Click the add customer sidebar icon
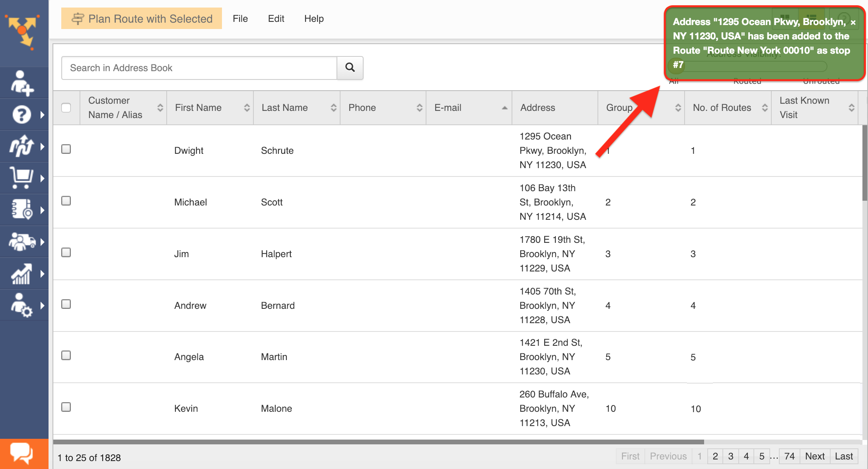This screenshot has height=469, width=868. point(22,83)
